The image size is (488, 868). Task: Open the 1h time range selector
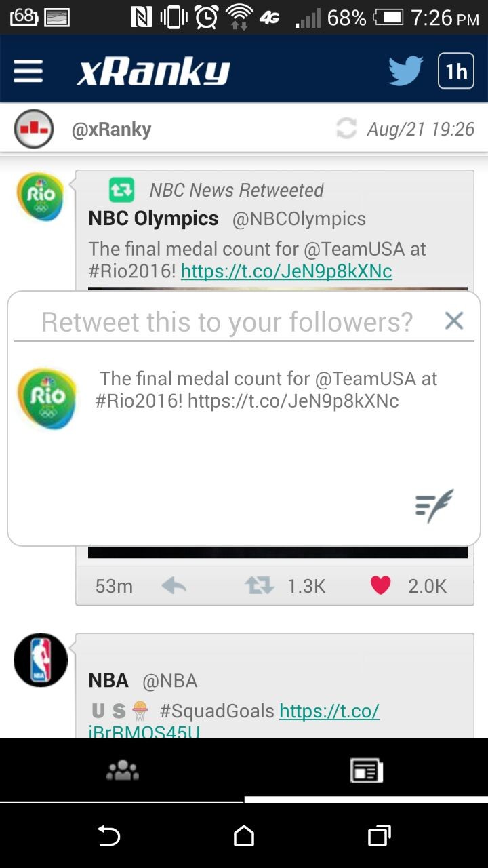(456, 71)
